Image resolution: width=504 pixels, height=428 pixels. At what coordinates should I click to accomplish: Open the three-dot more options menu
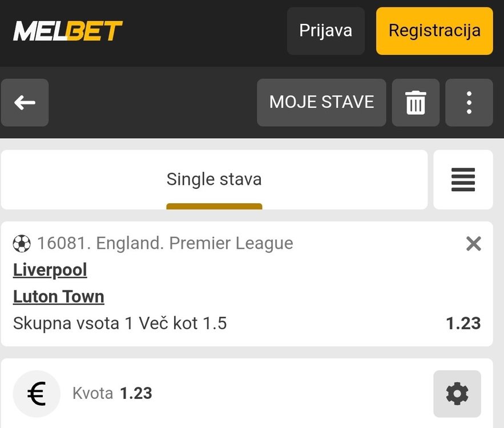[x=469, y=103]
